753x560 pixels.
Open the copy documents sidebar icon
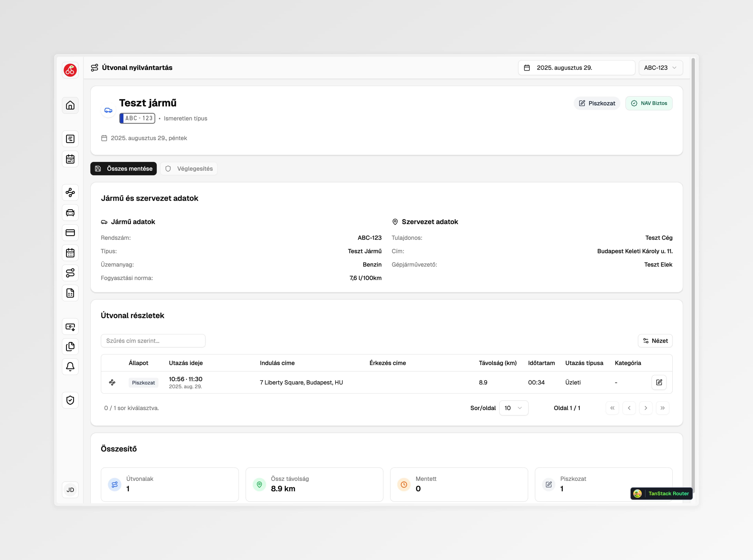pyautogui.click(x=70, y=346)
